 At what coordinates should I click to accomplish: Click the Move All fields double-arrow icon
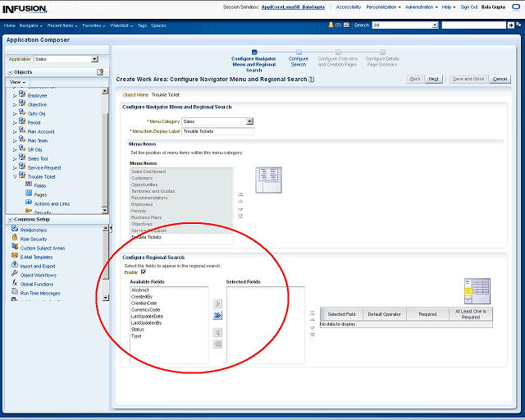[217, 315]
